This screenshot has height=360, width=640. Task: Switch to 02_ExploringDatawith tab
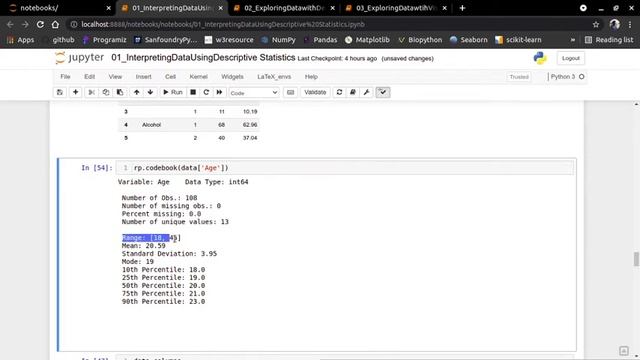point(284,8)
